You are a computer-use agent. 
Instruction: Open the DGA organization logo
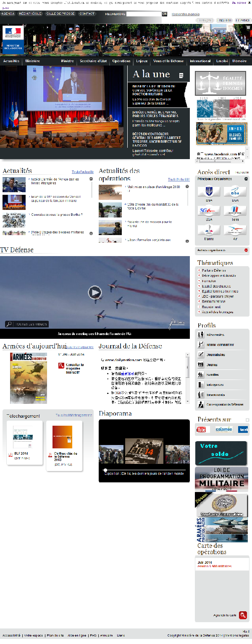(x=235, y=192)
